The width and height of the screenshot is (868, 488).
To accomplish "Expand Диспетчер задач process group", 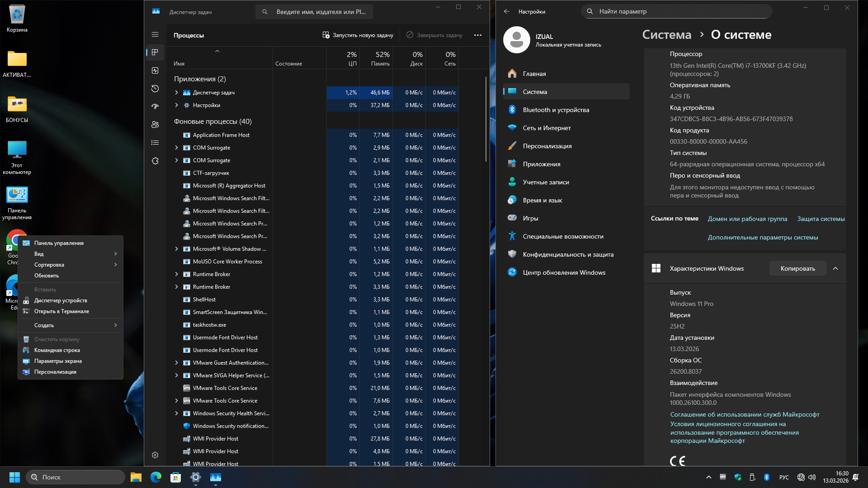I will coord(177,93).
